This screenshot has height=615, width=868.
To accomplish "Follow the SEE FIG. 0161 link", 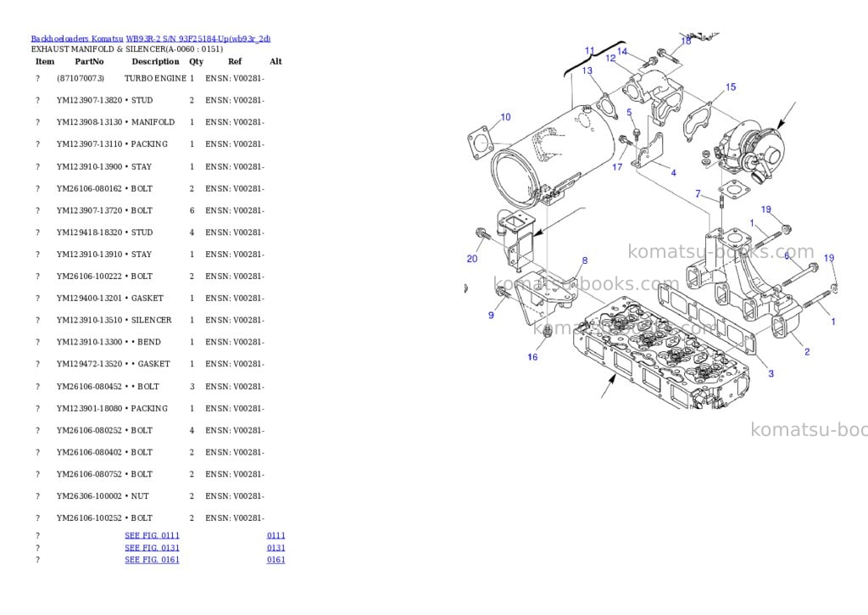I will click(x=153, y=560).
